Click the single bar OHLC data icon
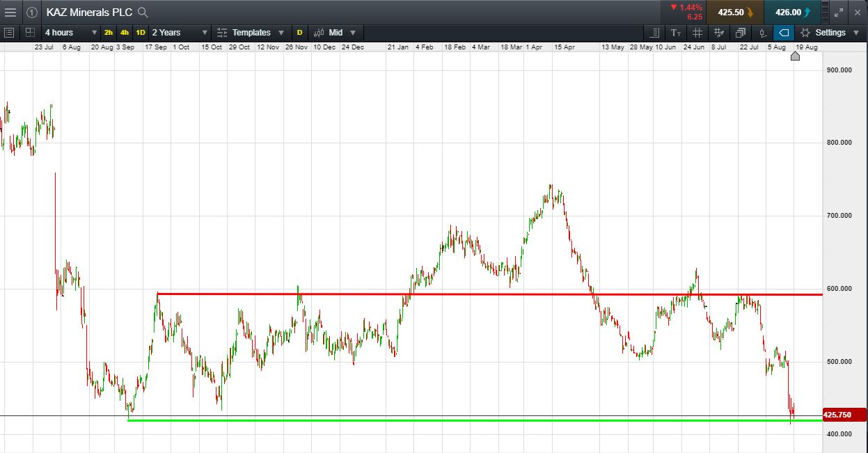The height and width of the screenshot is (453, 868). [x=762, y=33]
